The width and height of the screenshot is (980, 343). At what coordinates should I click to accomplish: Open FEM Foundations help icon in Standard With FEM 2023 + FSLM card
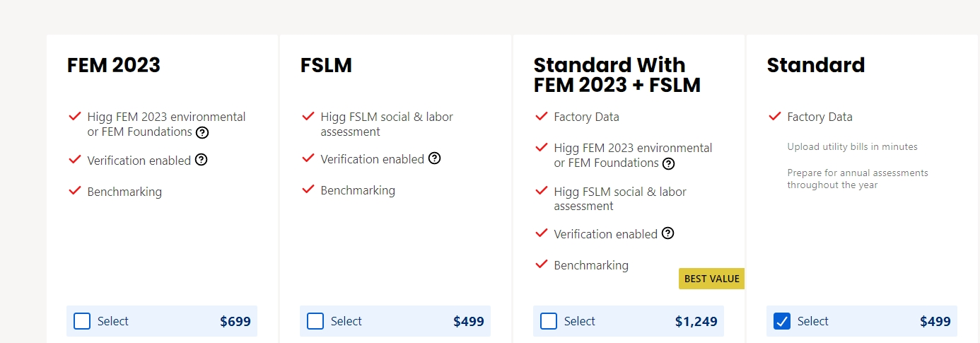point(668,163)
